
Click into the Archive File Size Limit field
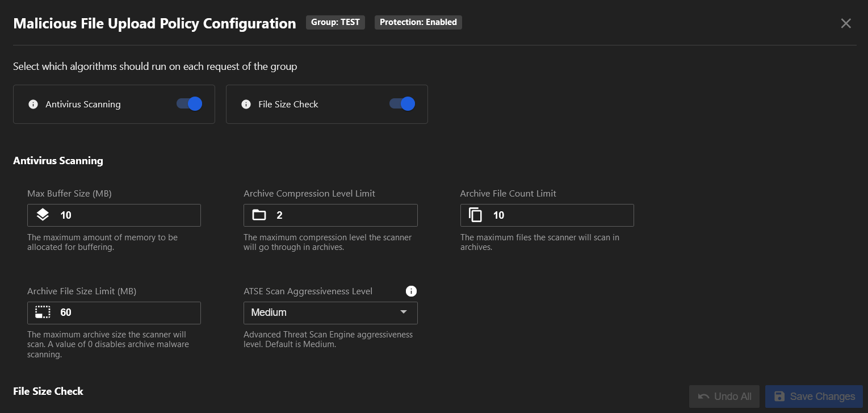(125, 312)
